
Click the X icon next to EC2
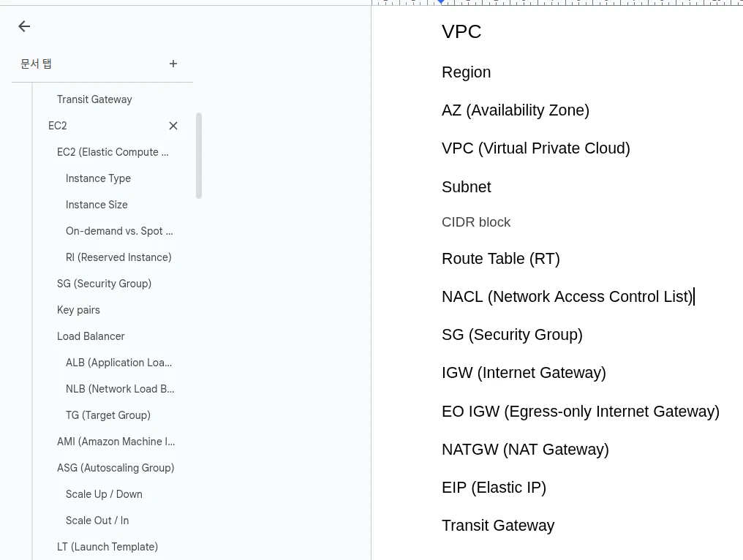(173, 126)
